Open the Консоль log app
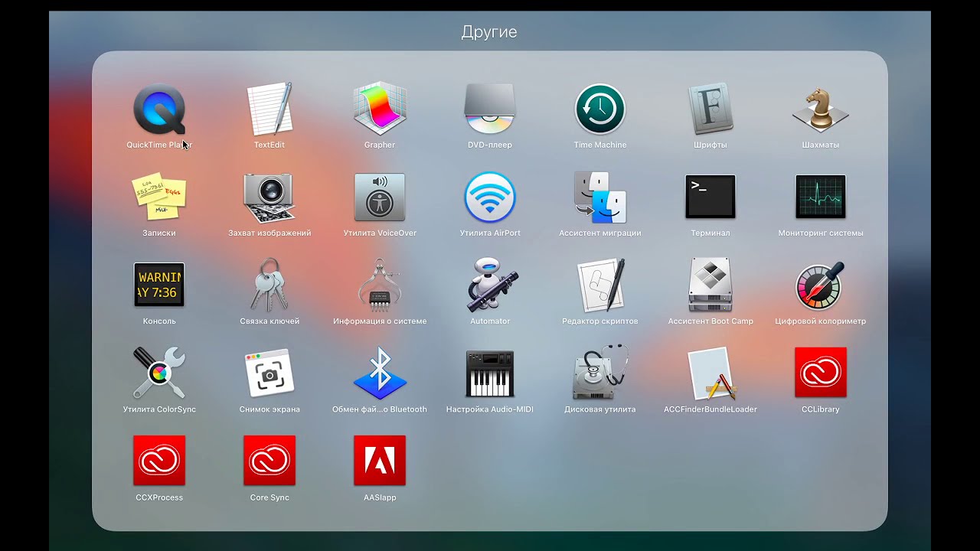Image resolution: width=980 pixels, height=551 pixels. (159, 285)
